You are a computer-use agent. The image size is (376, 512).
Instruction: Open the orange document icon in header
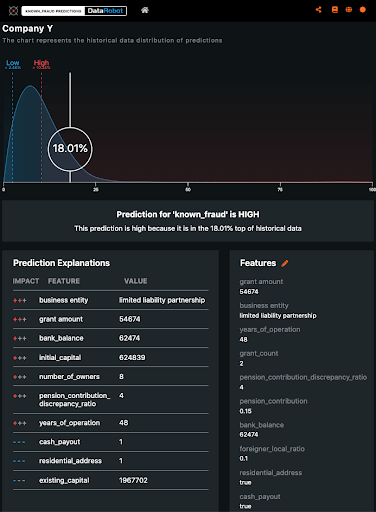pyautogui.click(x=335, y=10)
